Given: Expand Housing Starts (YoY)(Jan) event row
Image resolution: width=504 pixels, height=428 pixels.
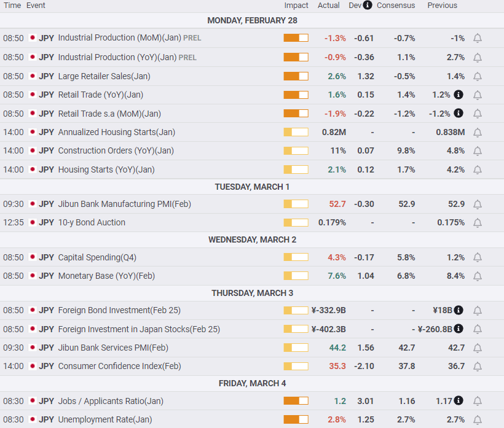Looking at the screenshot, I should (252, 169).
